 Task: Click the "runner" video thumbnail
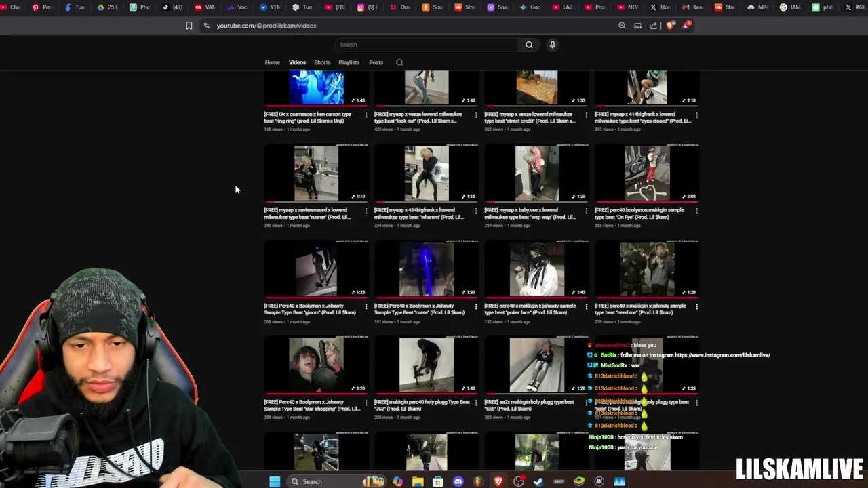(316, 173)
